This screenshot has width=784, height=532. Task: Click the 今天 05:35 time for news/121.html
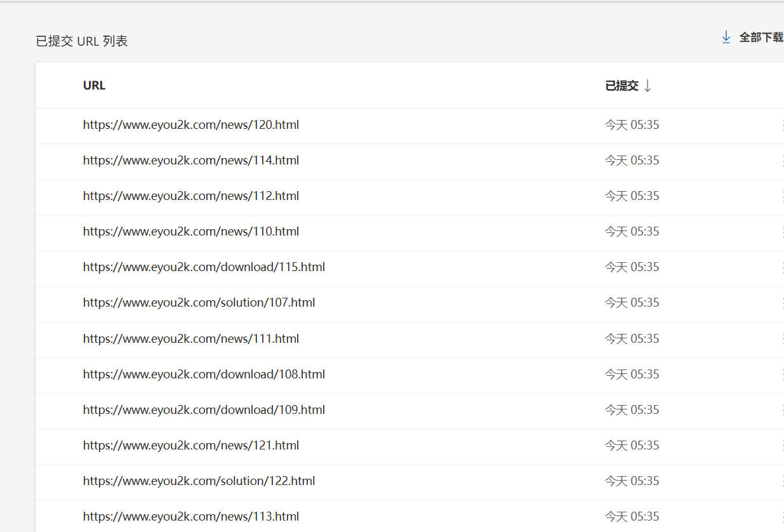(x=632, y=446)
